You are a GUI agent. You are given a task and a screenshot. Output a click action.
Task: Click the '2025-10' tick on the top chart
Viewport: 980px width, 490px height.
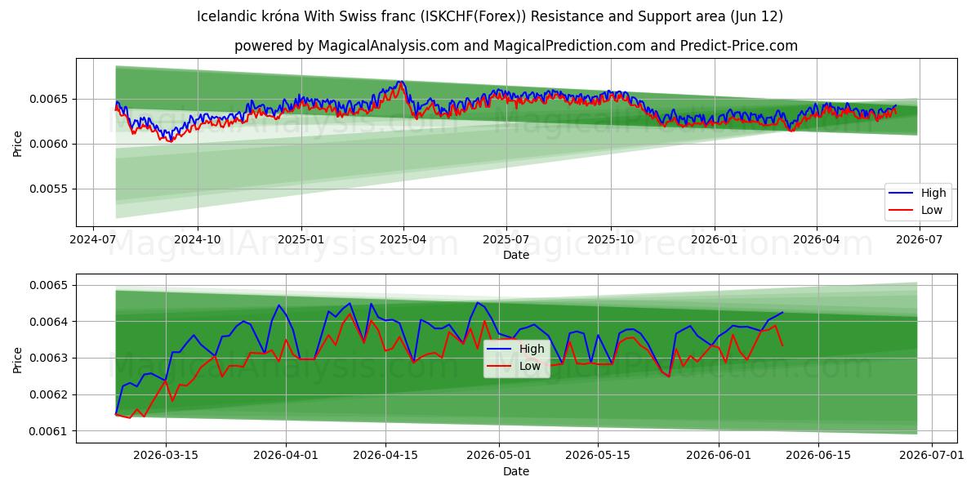tap(611, 239)
